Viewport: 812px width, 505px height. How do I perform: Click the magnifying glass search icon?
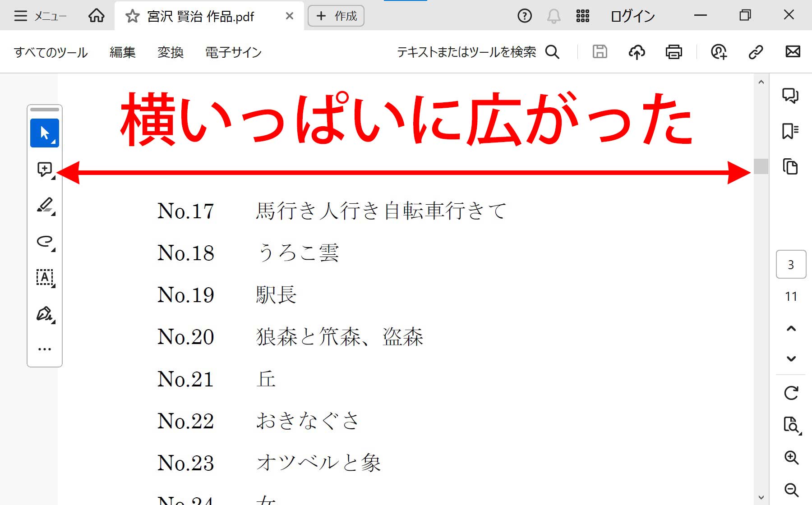tap(552, 52)
